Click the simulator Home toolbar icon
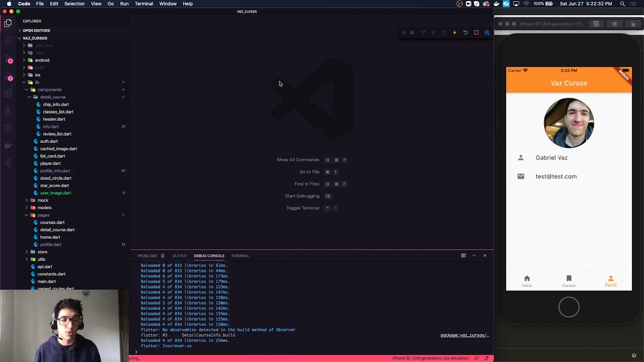 click(614, 24)
